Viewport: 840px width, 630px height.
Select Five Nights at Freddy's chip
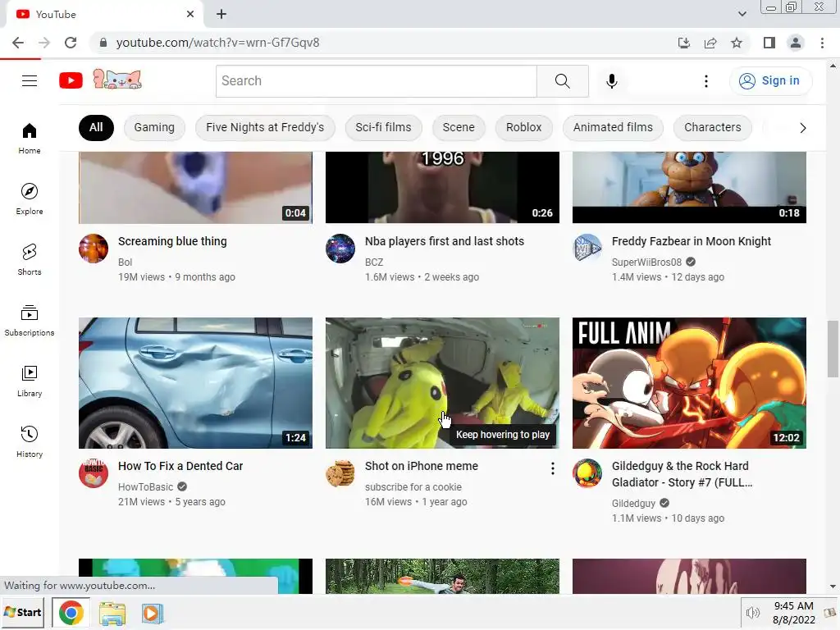click(265, 127)
